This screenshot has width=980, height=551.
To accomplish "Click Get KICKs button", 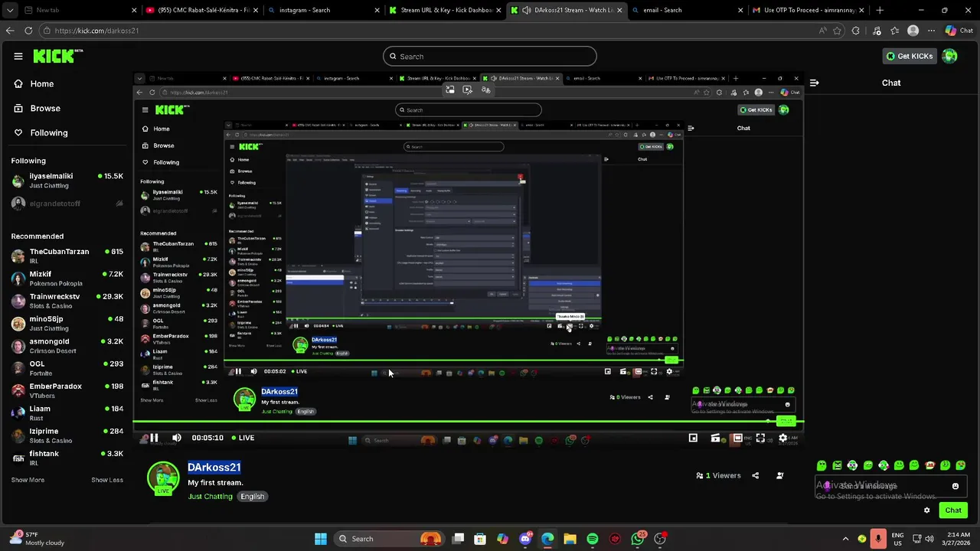I will 910,56.
